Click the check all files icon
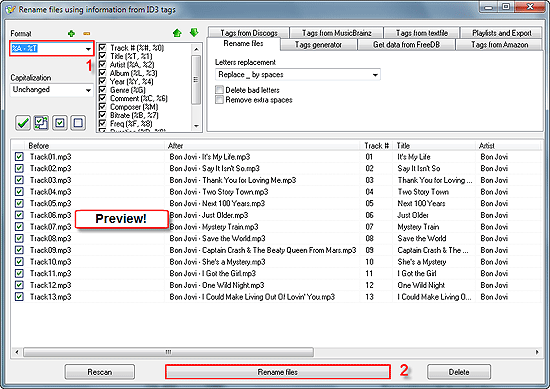The image size is (550, 389). point(60,123)
